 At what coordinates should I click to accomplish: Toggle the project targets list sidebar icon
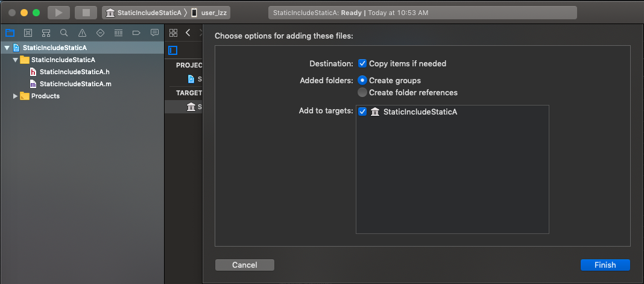(173, 51)
